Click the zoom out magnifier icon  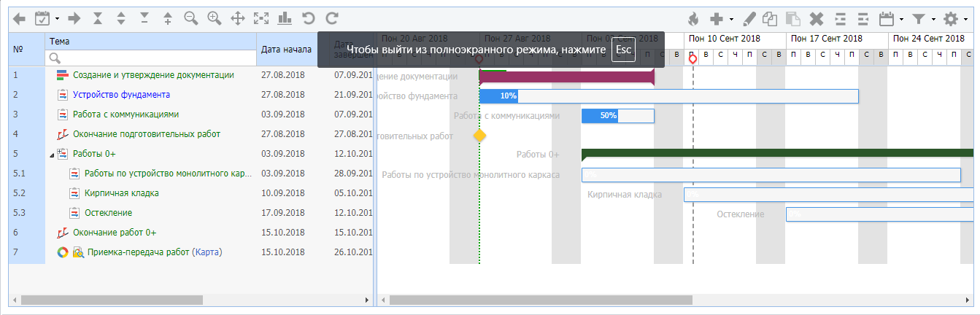tap(191, 19)
